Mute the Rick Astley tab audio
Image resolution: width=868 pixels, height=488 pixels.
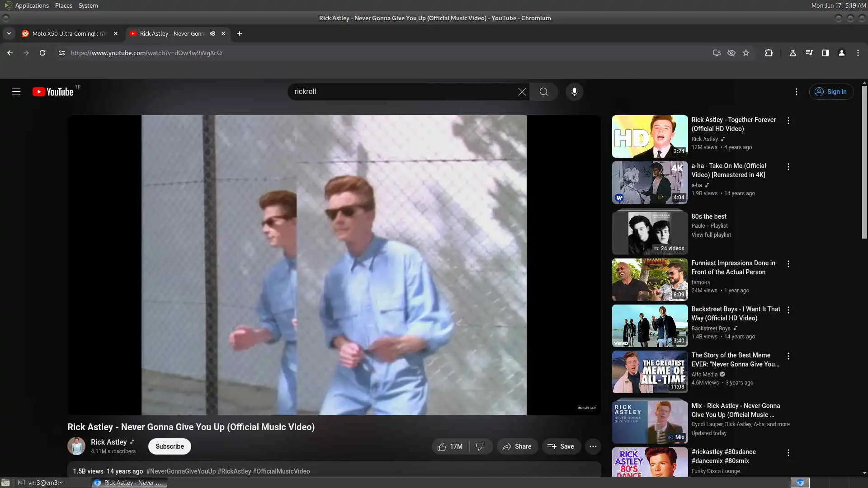[x=212, y=33]
